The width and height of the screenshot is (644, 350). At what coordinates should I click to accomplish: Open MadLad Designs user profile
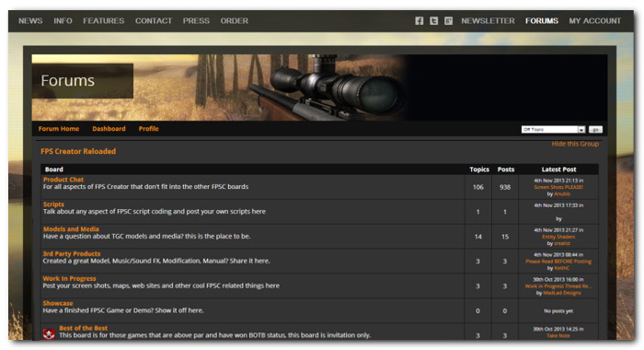(x=562, y=293)
